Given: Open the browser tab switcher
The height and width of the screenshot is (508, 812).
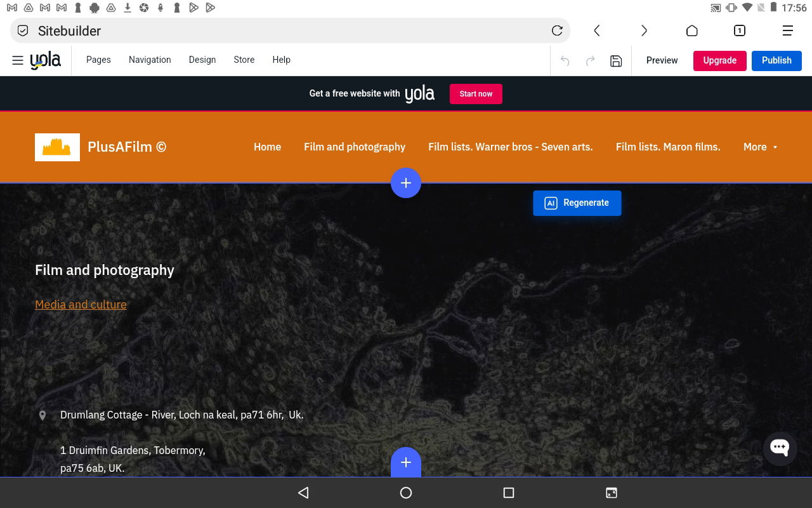Looking at the screenshot, I should [x=740, y=30].
